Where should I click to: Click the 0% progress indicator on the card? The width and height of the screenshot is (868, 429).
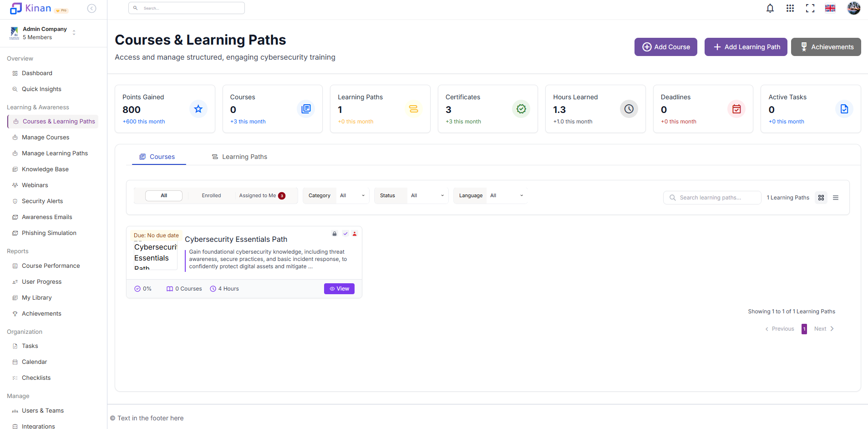[x=142, y=288]
